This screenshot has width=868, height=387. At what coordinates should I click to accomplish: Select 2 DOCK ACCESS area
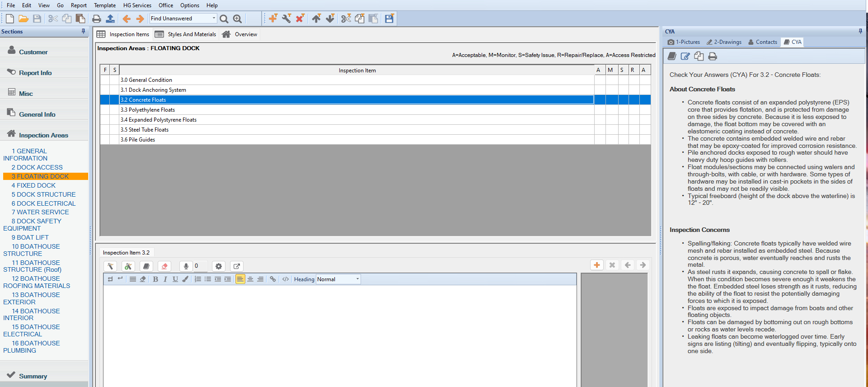click(x=37, y=167)
